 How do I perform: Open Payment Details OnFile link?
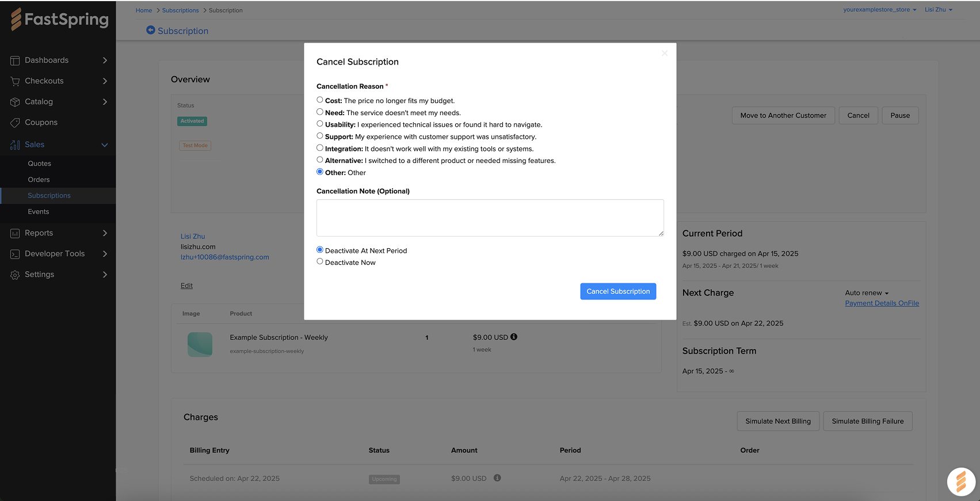[x=882, y=303]
